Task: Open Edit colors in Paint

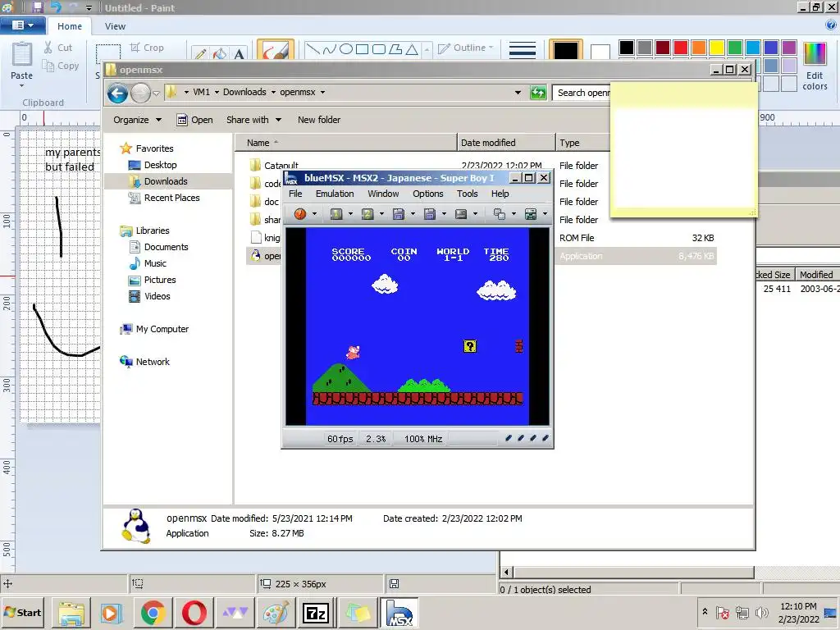Action: [x=815, y=66]
